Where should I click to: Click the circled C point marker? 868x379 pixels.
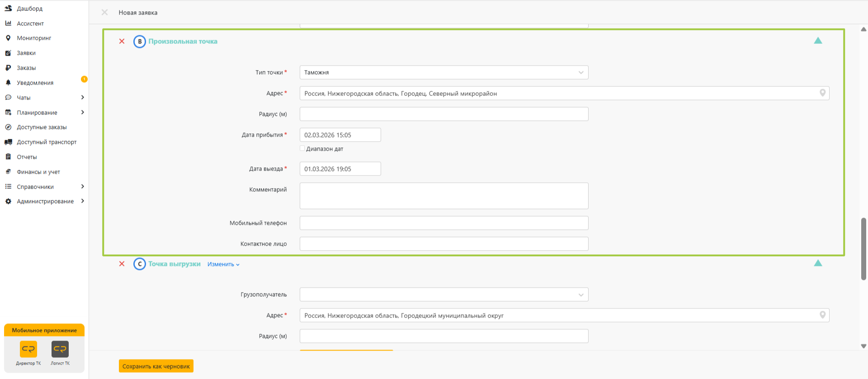(140, 264)
